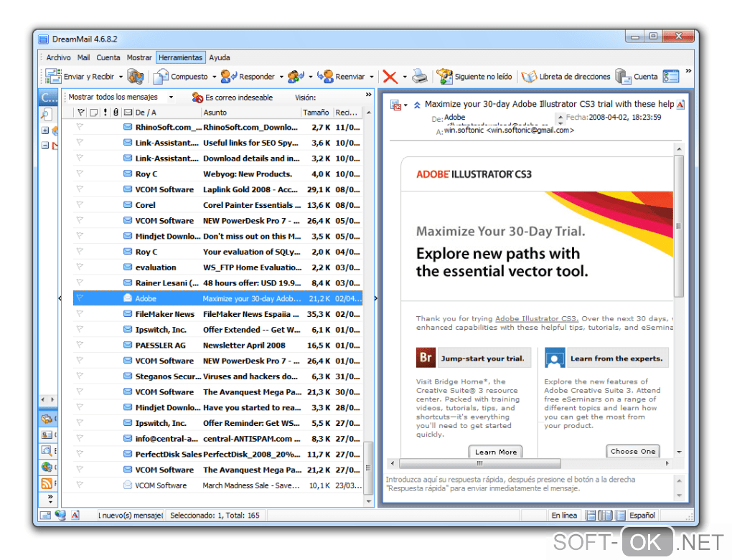
Task: Expand the filter toolbar overflow chevron
Action: click(368, 95)
